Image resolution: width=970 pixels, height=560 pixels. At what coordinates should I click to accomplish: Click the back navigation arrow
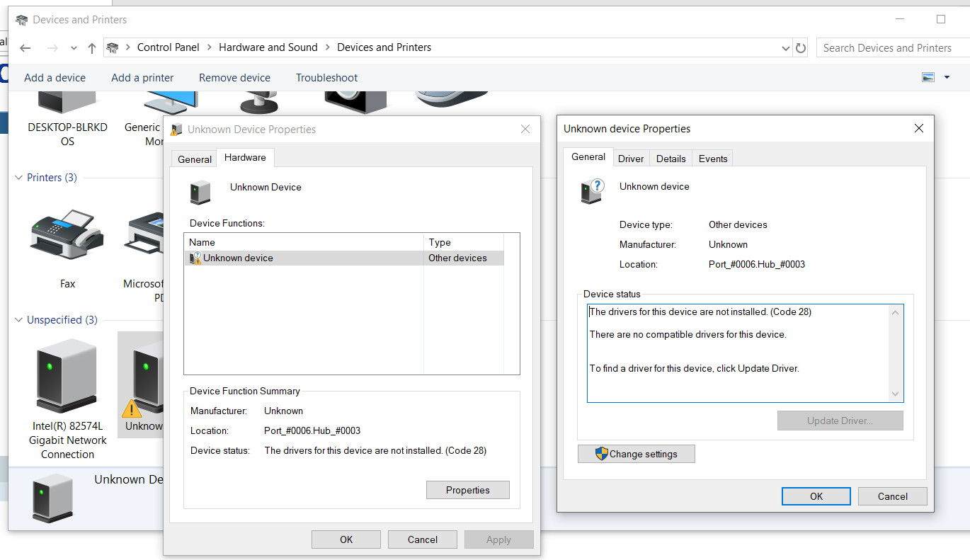pyautogui.click(x=25, y=48)
